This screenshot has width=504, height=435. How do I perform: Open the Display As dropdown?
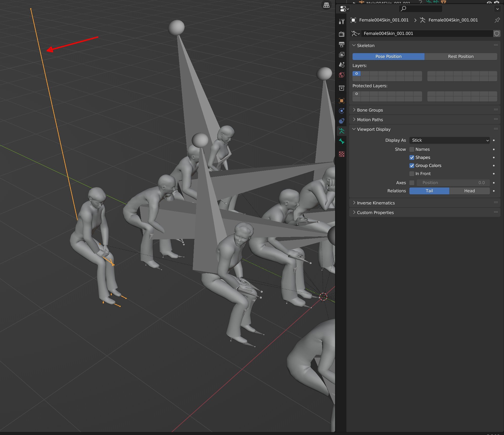coord(450,140)
